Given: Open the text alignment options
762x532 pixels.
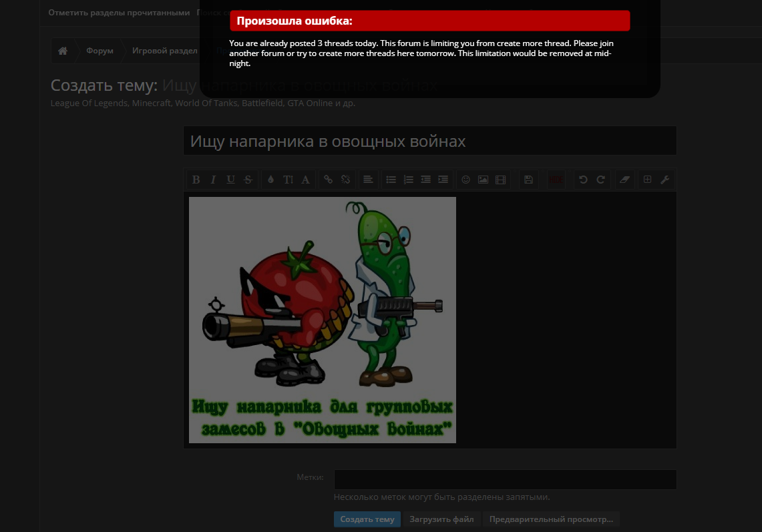Looking at the screenshot, I should tap(368, 180).
